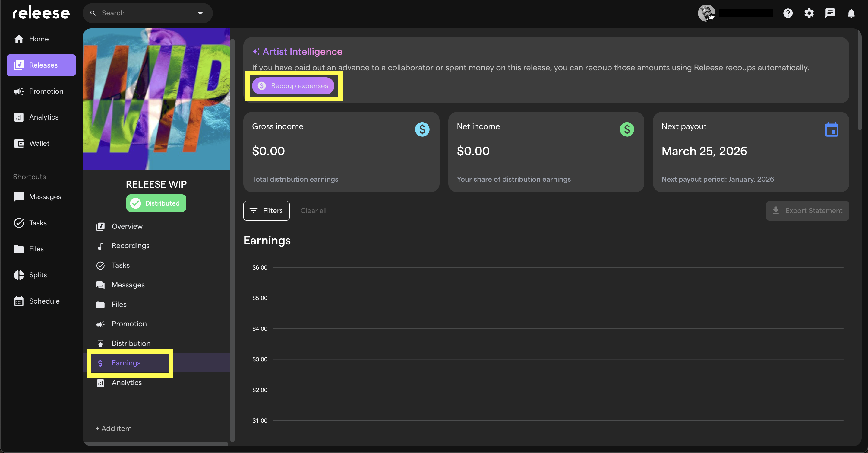This screenshot has height=453, width=868.
Task: Open the Tasks shortcut under Shortcuts
Action: pos(41,223)
